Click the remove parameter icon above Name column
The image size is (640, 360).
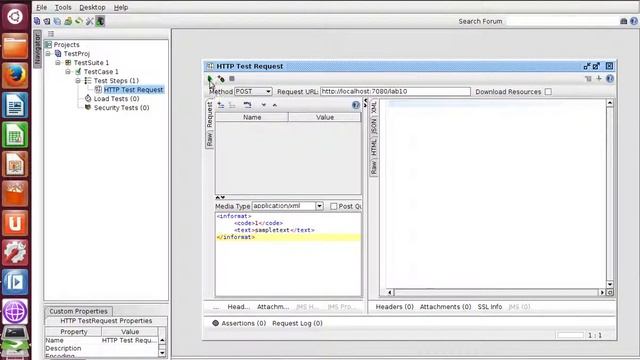coord(232,105)
